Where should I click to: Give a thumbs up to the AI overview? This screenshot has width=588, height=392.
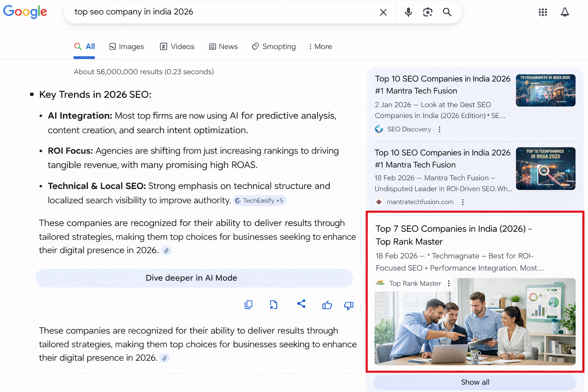[327, 305]
